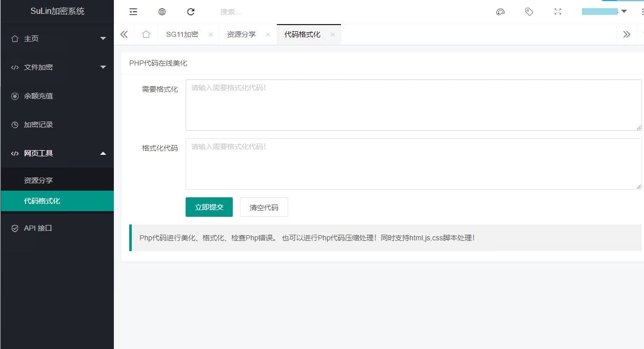Open the theme palette icon
The width and height of the screenshot is (644, 349).
[500, 11]
